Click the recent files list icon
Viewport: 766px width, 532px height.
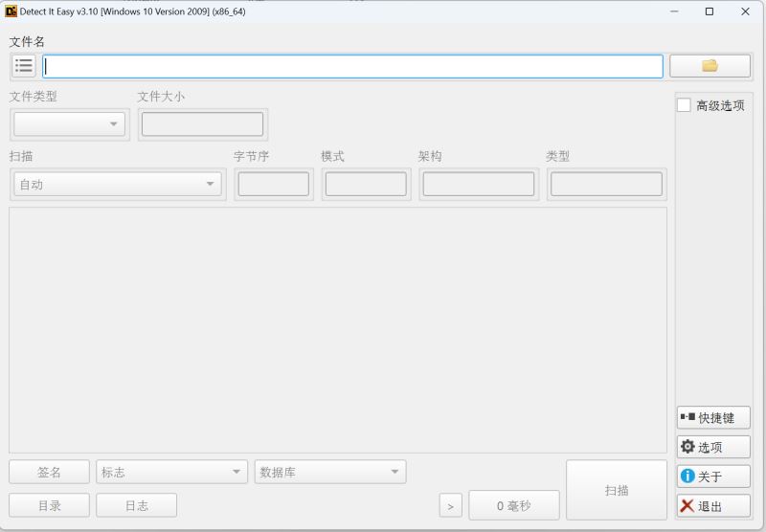24,66
